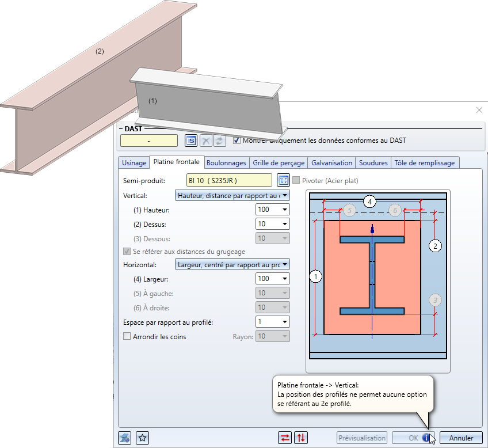The width and height of the screenshot is (488, 448).
Task: Expand the (1) Hauteur value dropdown
Action: point(284,210)
